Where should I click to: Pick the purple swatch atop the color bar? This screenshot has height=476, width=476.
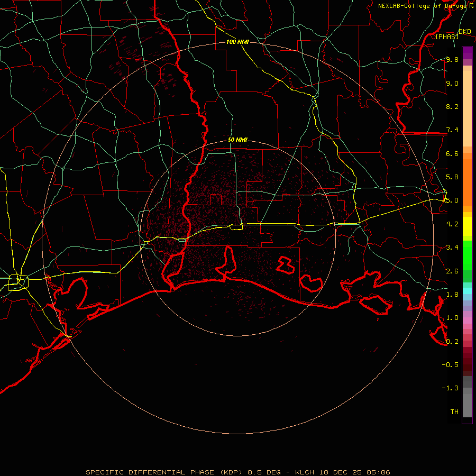point(467,53)
